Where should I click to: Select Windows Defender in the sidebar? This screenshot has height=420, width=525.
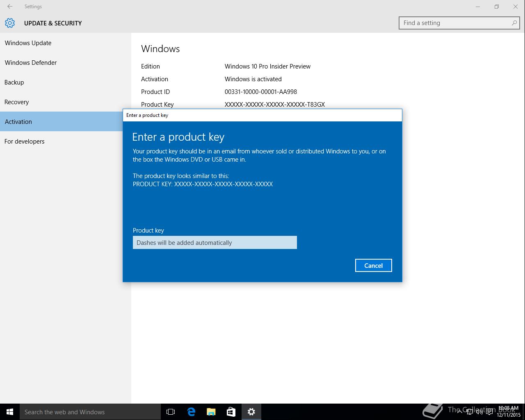[x=66, y=62]
